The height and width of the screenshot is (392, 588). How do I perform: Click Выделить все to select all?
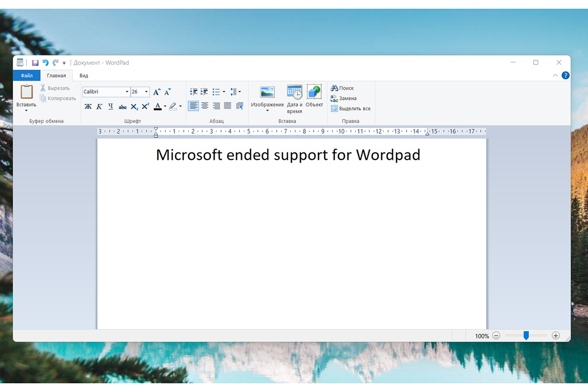coord(351,109)
